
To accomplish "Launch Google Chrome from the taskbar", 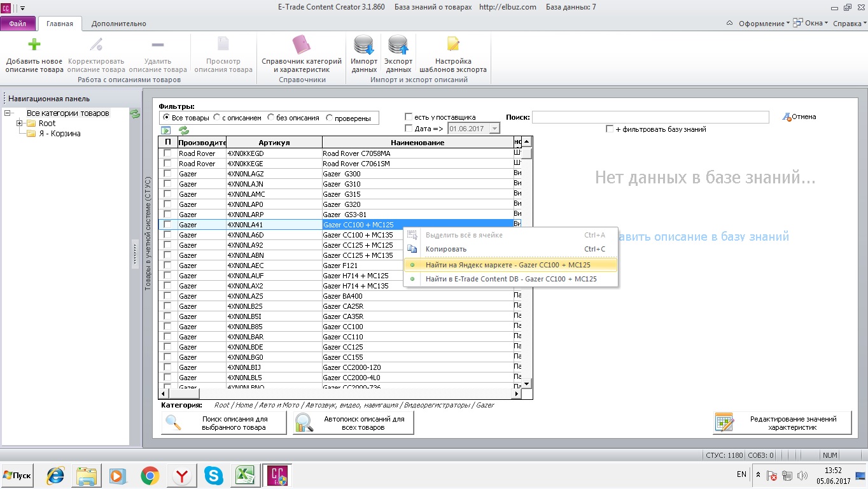I will point(150,475).
